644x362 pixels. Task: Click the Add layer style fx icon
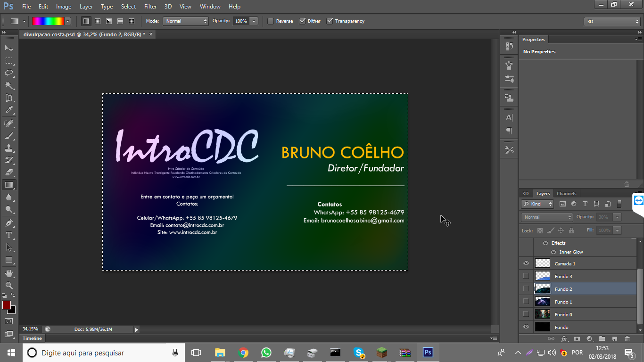[x=564, y=338]
